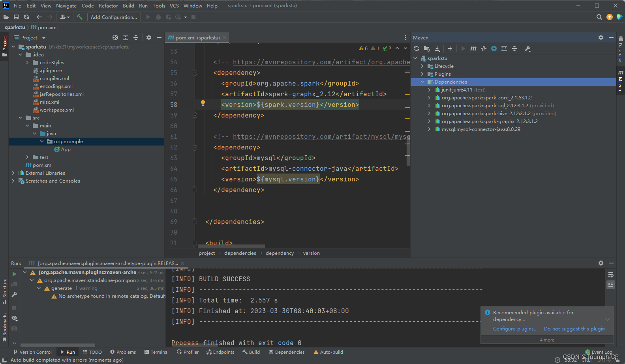Collapse all nodes in Maven tree
This screenshot has width=625, height=364.
pos(514,49)
